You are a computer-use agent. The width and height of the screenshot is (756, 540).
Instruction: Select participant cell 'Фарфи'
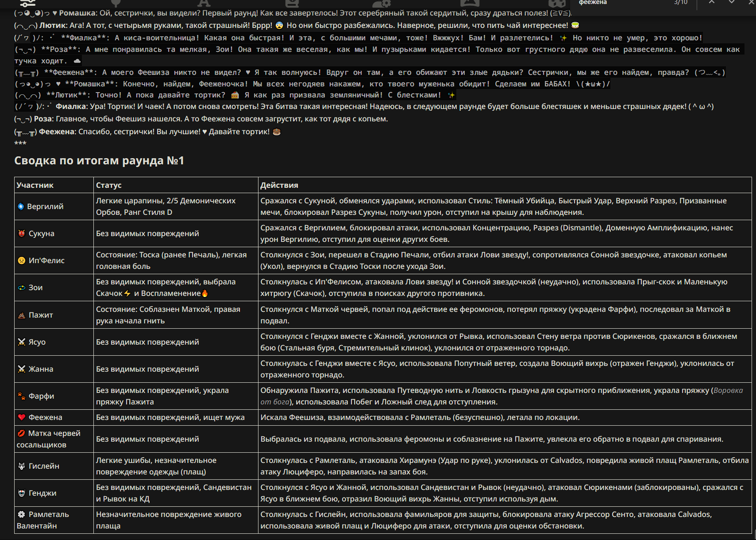pyautogui.click(x=54, y=396)
